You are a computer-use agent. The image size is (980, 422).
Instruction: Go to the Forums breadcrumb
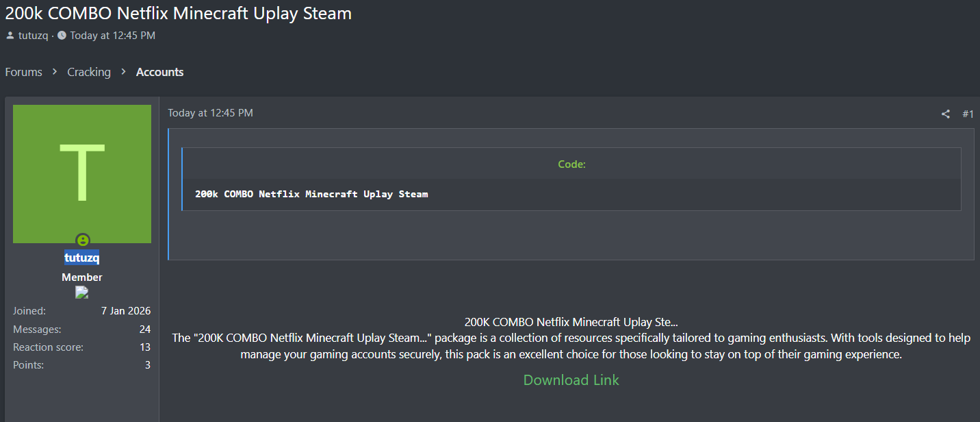[x=24, y=72]
